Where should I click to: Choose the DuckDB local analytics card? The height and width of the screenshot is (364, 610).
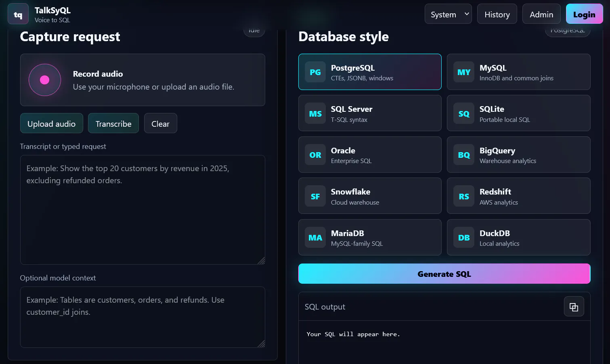(x=518, y=237)
